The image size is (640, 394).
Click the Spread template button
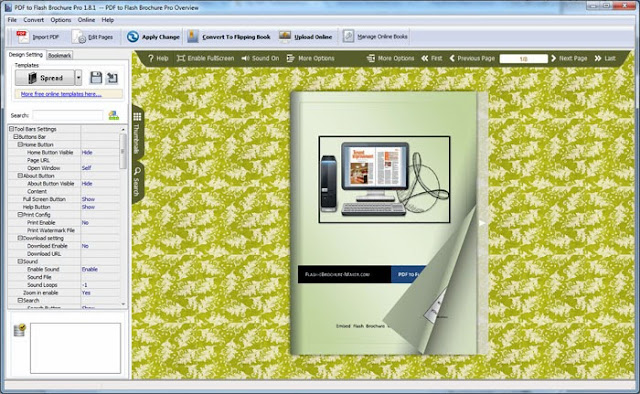[x=45, y=78]
